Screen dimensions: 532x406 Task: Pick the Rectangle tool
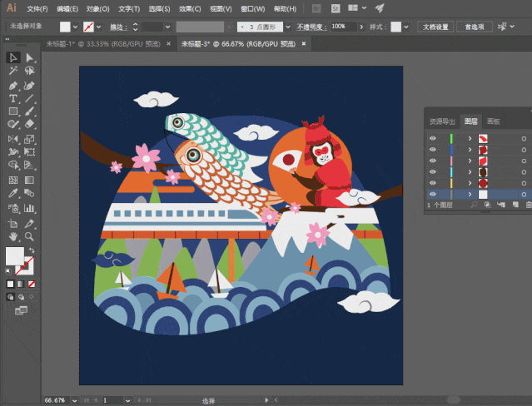point(13,111)
